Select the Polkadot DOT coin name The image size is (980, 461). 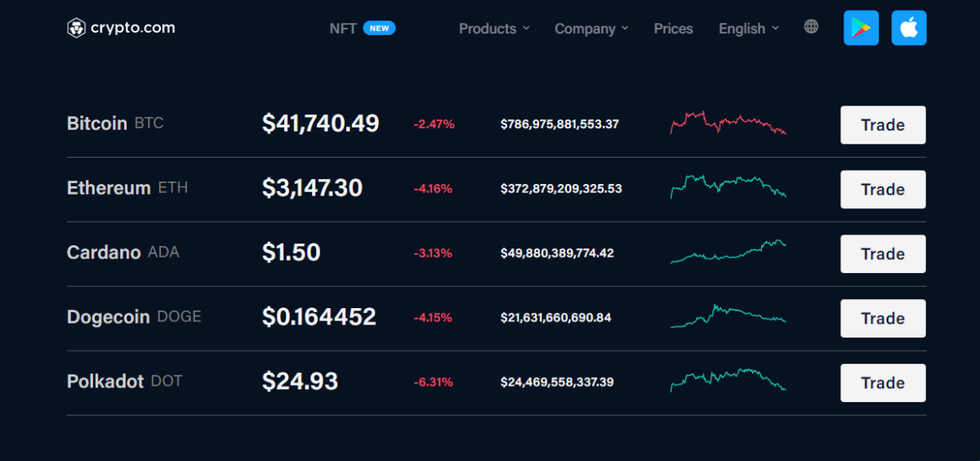coord(124,382)
